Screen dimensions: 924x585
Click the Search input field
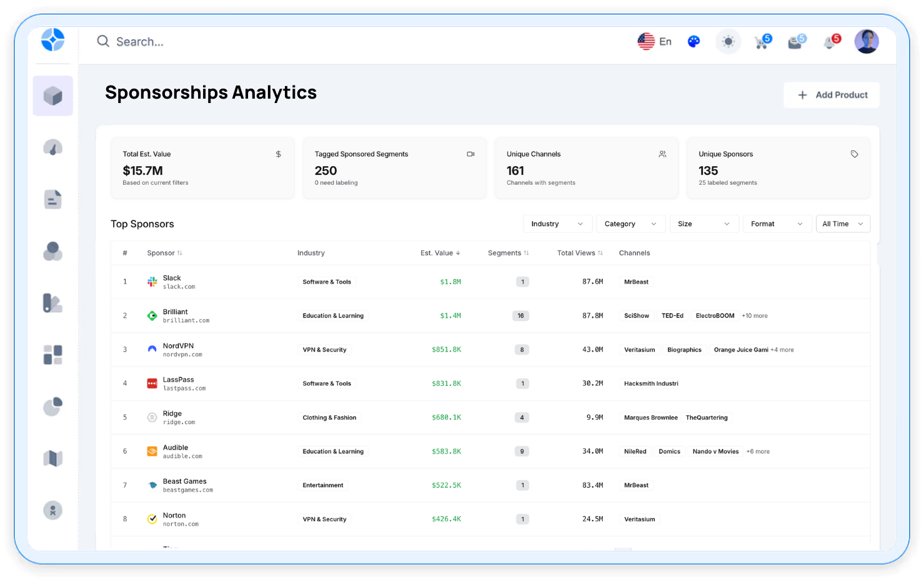click(x=139, y=42)
